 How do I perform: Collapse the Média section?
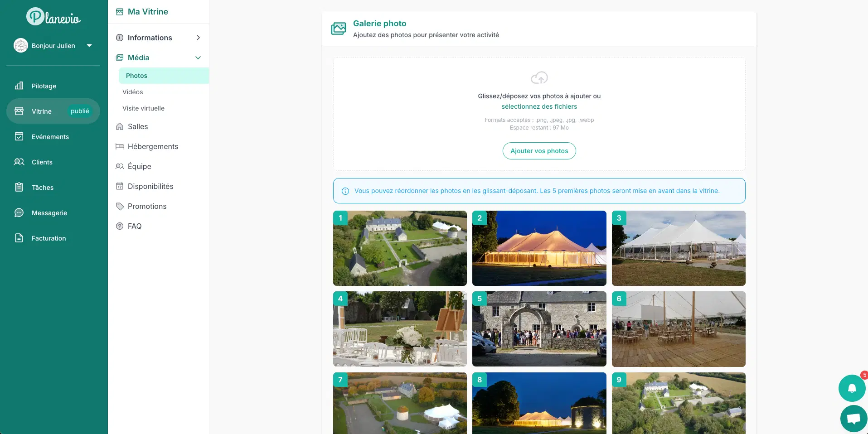198,58
